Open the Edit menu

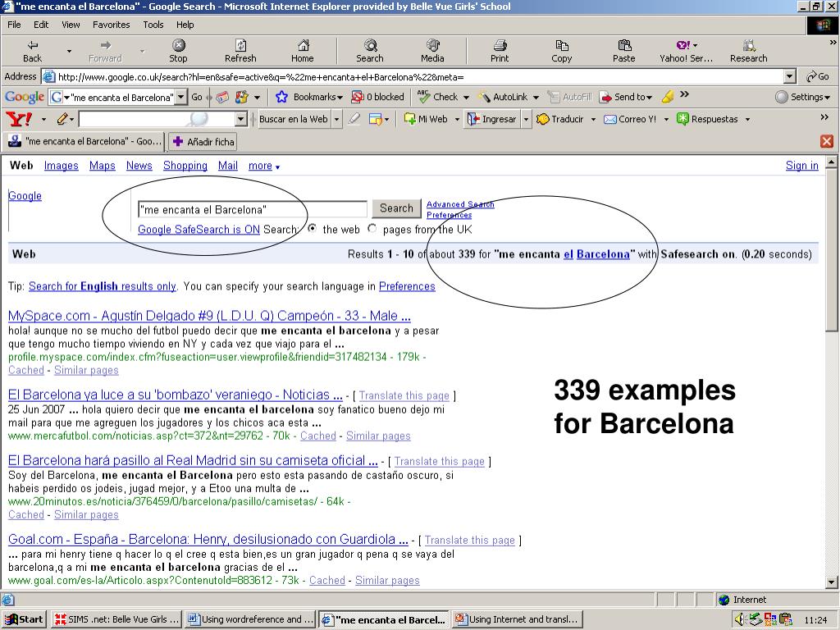[41, 25]
